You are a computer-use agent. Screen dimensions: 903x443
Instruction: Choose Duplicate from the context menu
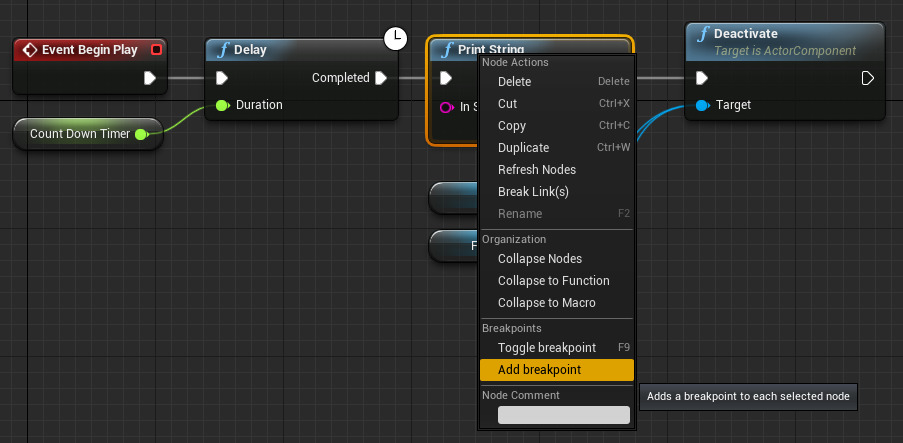tap(523, 148)
